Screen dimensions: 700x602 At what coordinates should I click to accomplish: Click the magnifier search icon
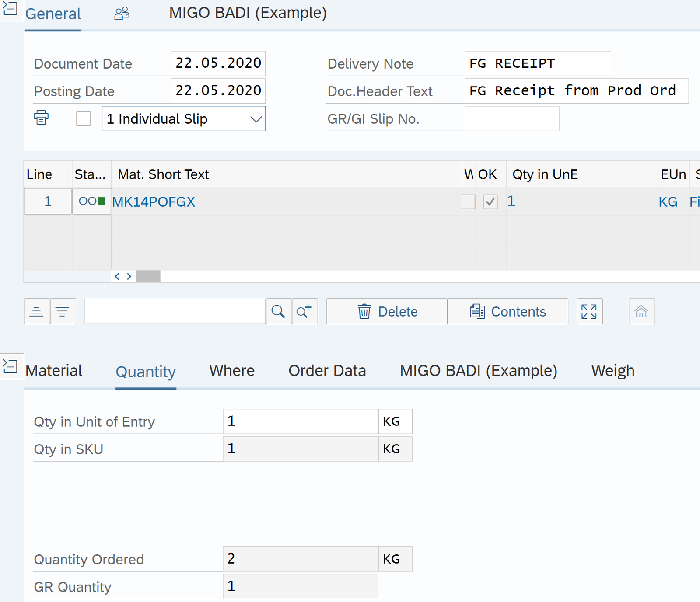point(278,312)
